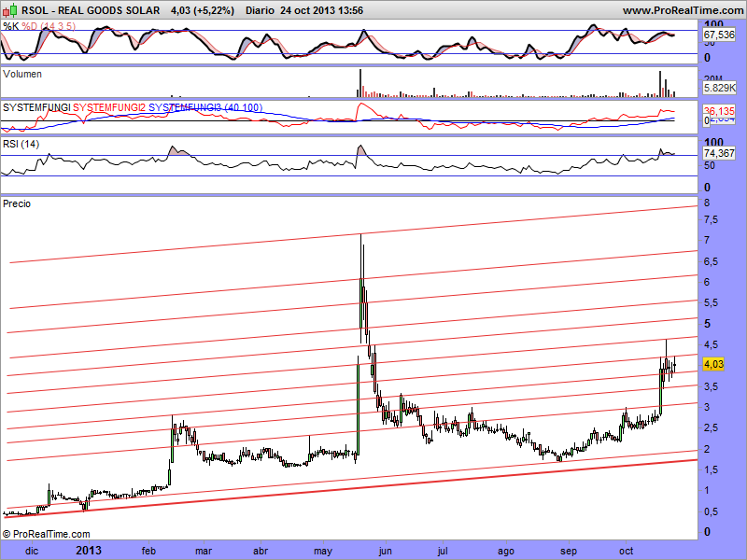
Task: Select the volume value 5.829K
Action: (719, 88)
